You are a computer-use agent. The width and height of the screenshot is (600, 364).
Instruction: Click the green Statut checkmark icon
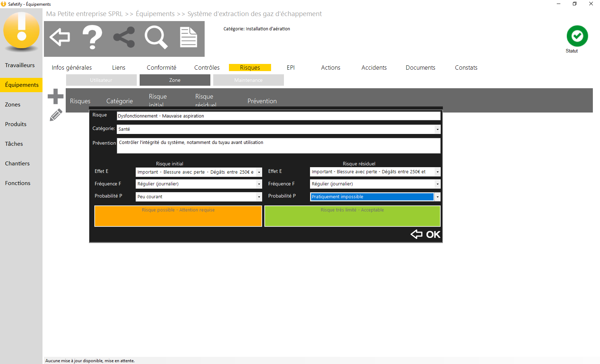pos(577,36)
